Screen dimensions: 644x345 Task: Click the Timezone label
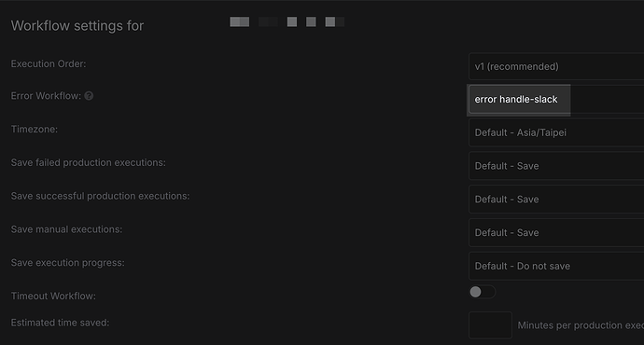tap(35, 130)
